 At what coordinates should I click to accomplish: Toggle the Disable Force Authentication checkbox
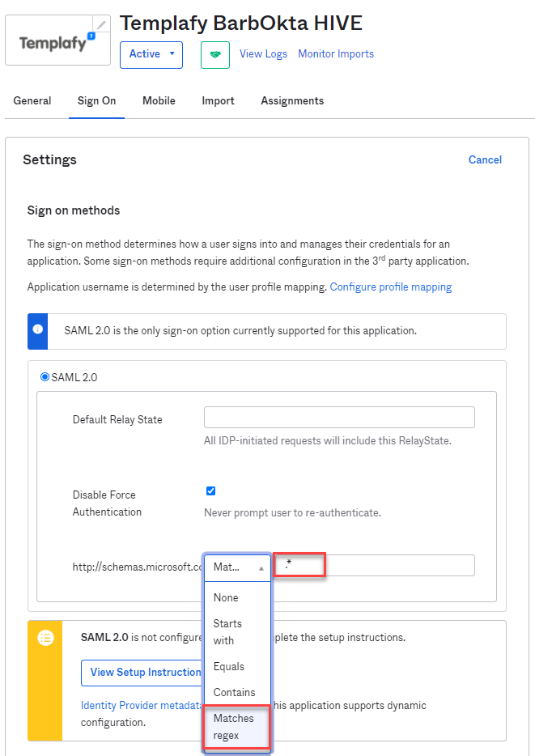point(210,491)
